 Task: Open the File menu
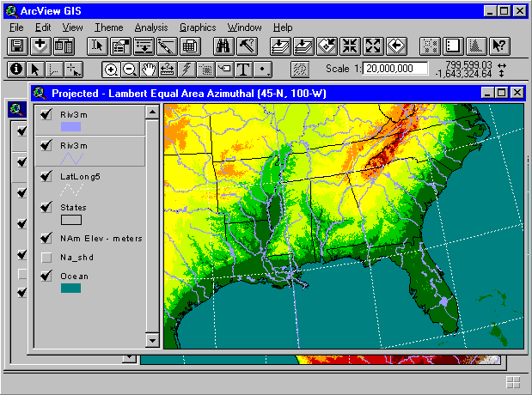click(16, 27)
